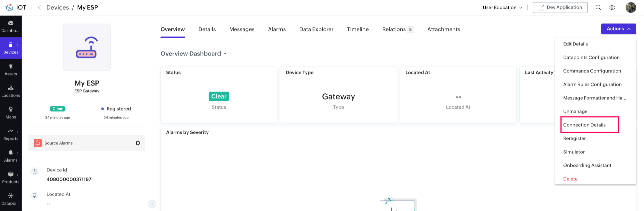Open the Locations sidebar icon

coord(11,88)
